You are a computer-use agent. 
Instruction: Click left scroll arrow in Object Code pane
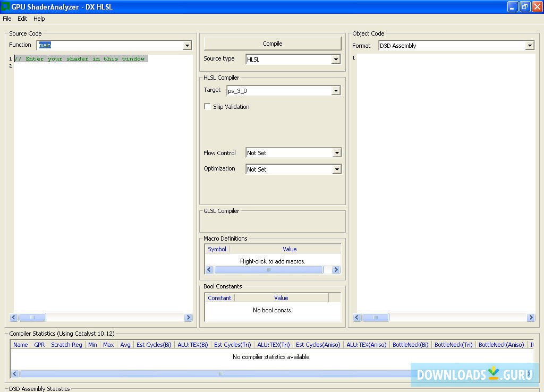357,318
